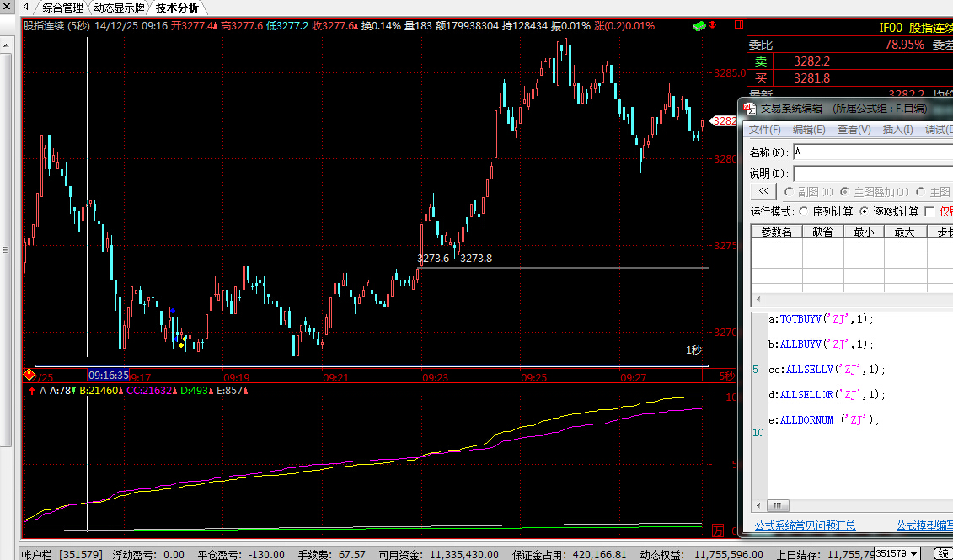Click the 浮动盈亏 0.00 status entry
The width and height of the screenshot is (953, 560).
(148, 554)
